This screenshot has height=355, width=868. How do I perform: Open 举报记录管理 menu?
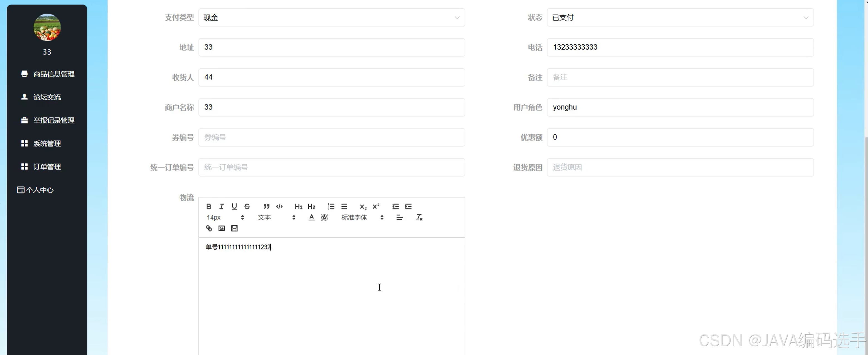pos(47,120)
